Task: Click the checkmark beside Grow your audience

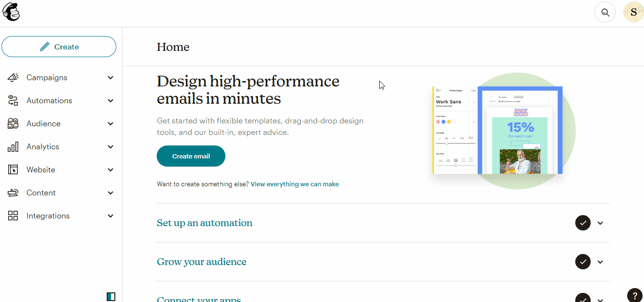Action: coord(583,262)
